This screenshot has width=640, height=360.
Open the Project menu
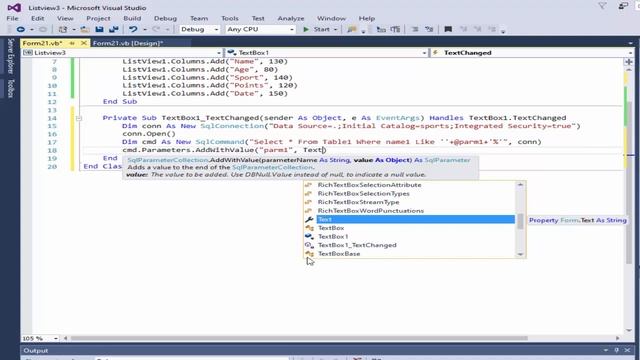pyautogui.click(x=98, y=18)
